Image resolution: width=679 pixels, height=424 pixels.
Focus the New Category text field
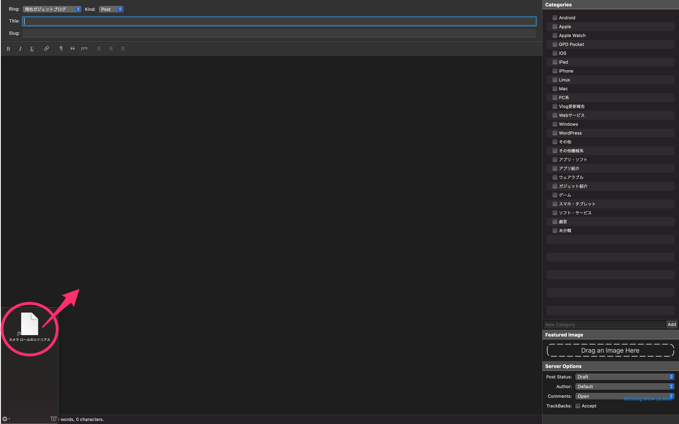point(604,325)
